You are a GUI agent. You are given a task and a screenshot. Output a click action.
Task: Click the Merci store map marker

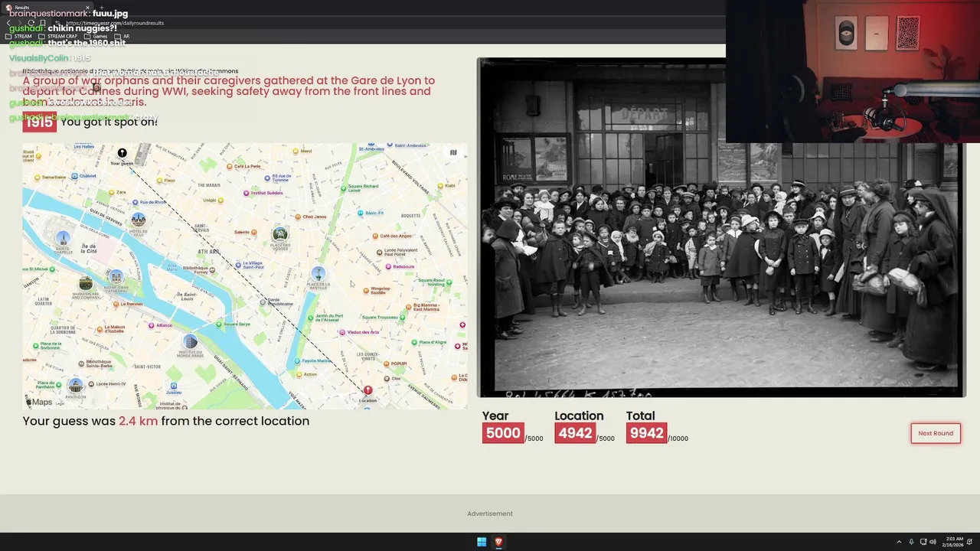295,152
